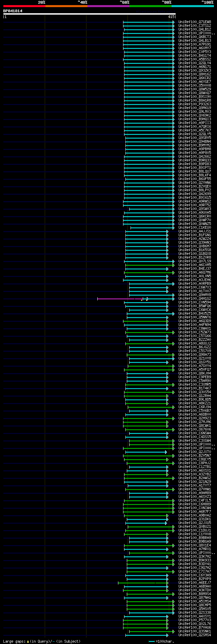
Task: Select the label UniRef100_A9AM89
Action: pos(195,493)
